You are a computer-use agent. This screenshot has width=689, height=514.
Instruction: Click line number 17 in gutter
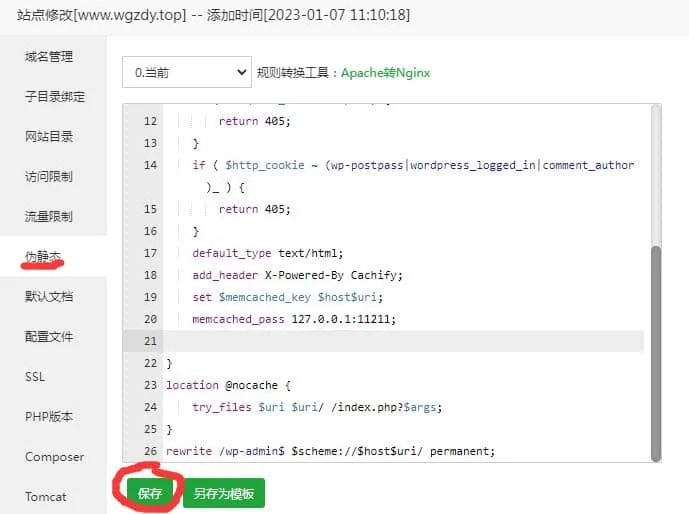150,253
